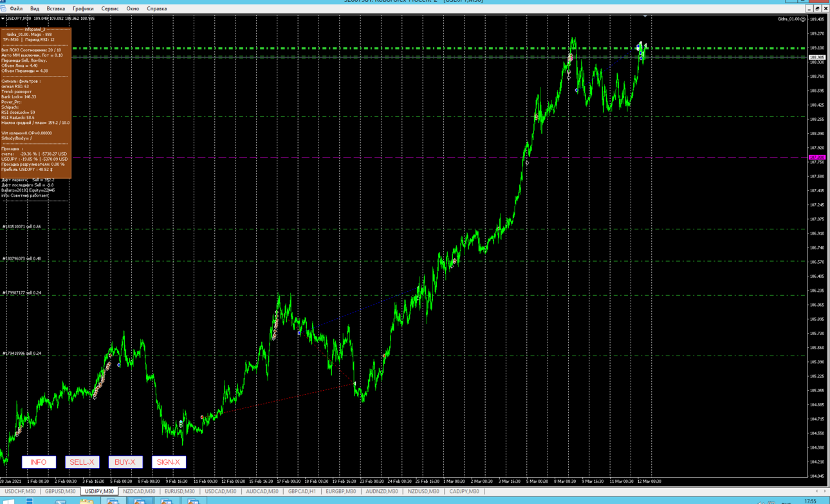Image resolution: width=830 pixels, height=504 pixels.
Task: Open the Справка menu
Action: point(157,9)
